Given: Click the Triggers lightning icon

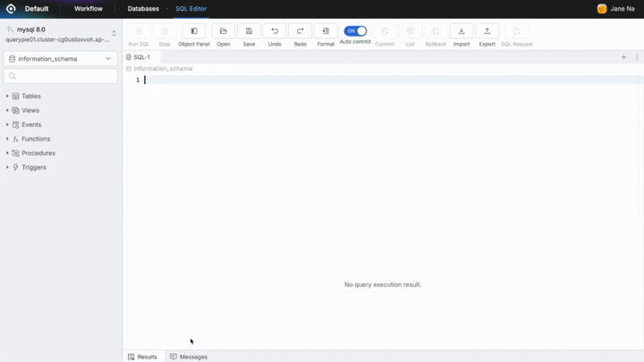Looking at the screenshot, I should pos(15,167).
